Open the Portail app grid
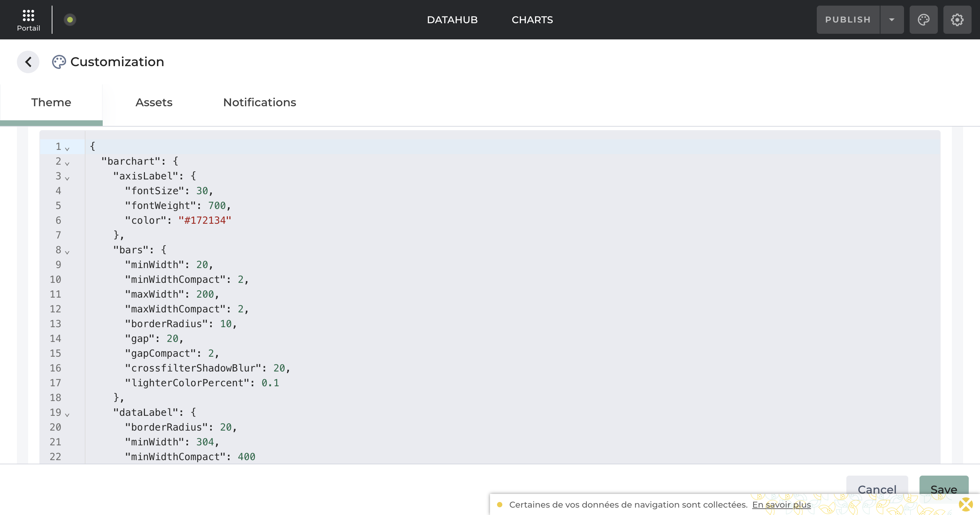The width and height of the screenshot is (980, 515). coord(28,15)
